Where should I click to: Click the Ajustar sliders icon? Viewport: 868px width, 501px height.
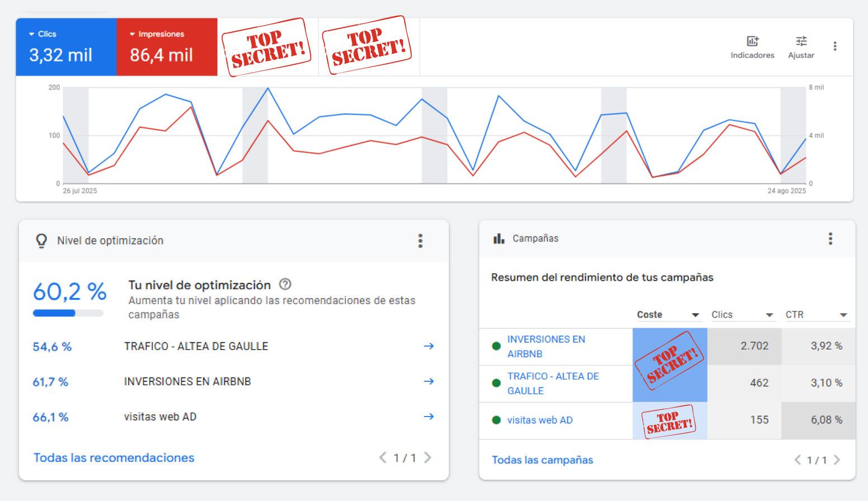(x=801, y=41)
